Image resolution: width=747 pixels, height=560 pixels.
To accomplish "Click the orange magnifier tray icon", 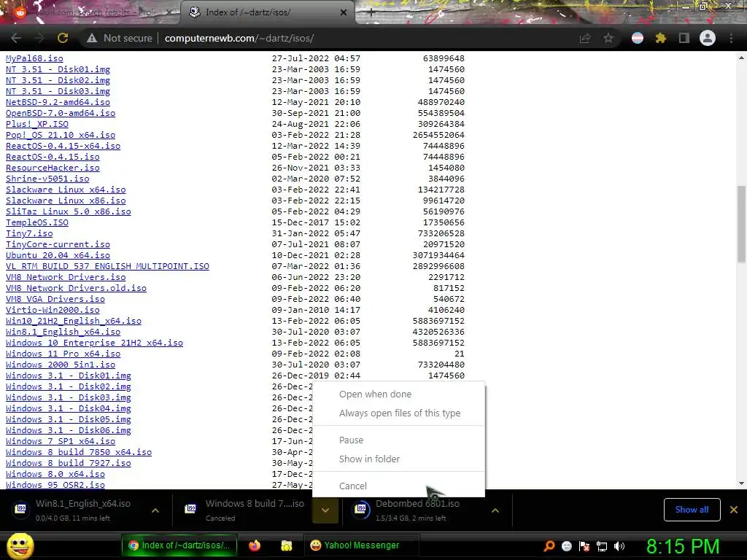I will click(549, 546).
